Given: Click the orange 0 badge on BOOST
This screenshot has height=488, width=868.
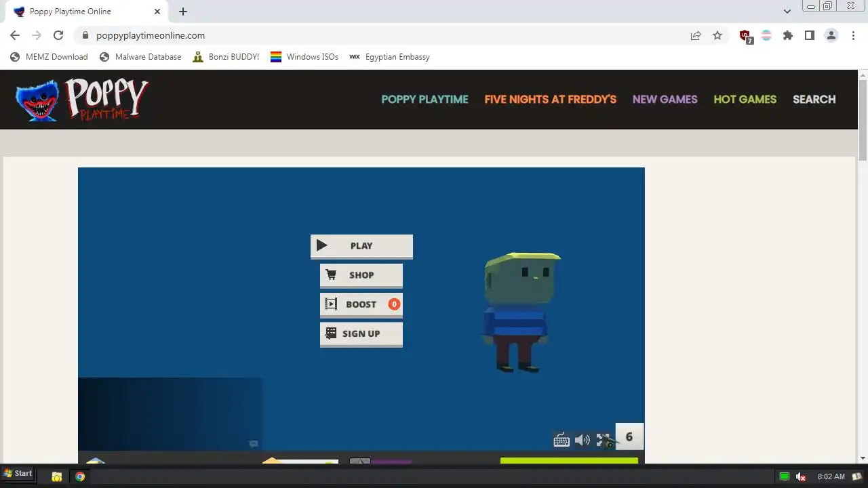Looking at the screenshot, I should pyautogui.click(x=394, y=304).
